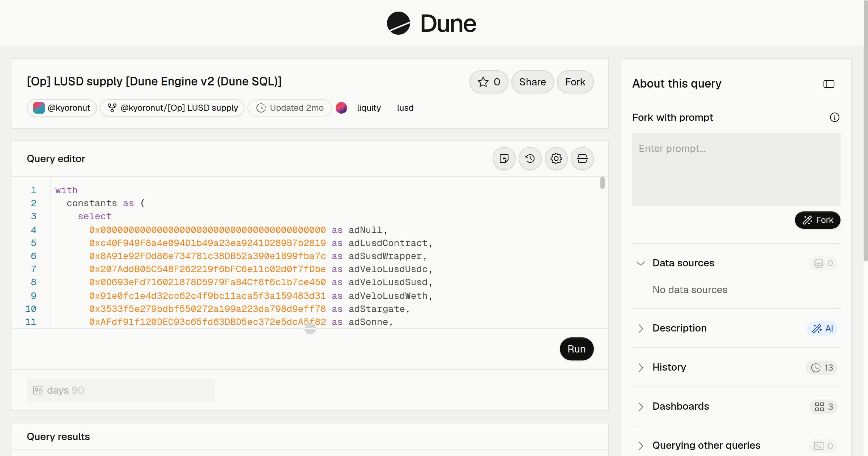The image size is (868, 456).
Task: Open query version history clock icon
Action: [530, 159]
